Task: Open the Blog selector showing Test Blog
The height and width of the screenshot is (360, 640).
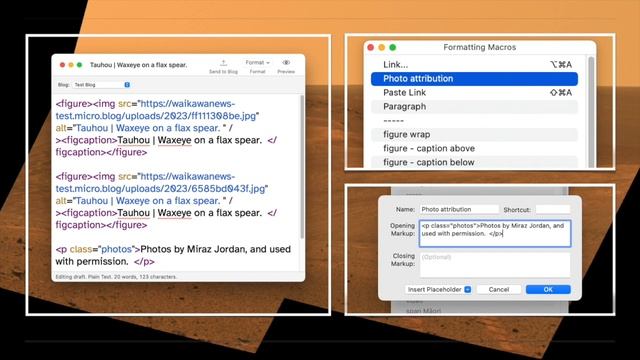Action: coord(101,84)
